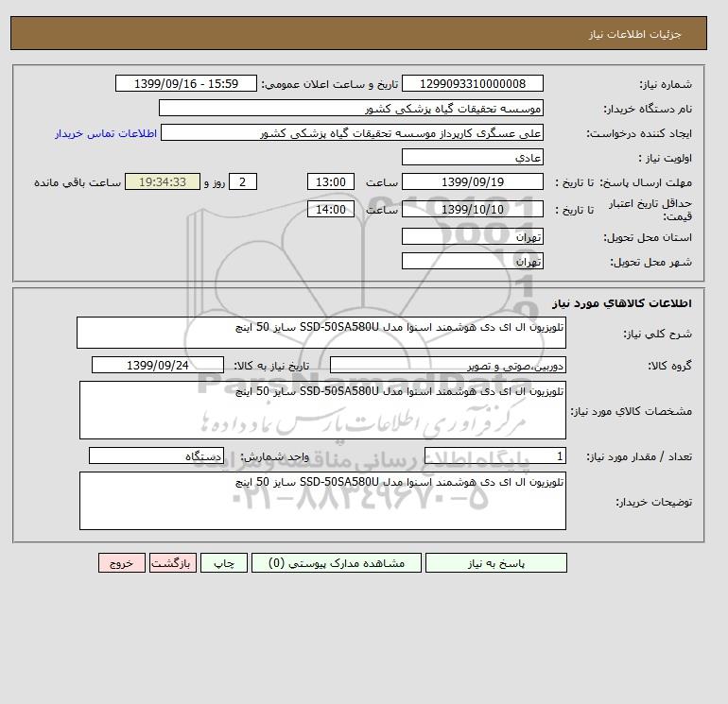Screen dimensions: 728x704
Task: Select the response deadline date 1399/09/19
Action: (472, 182)
